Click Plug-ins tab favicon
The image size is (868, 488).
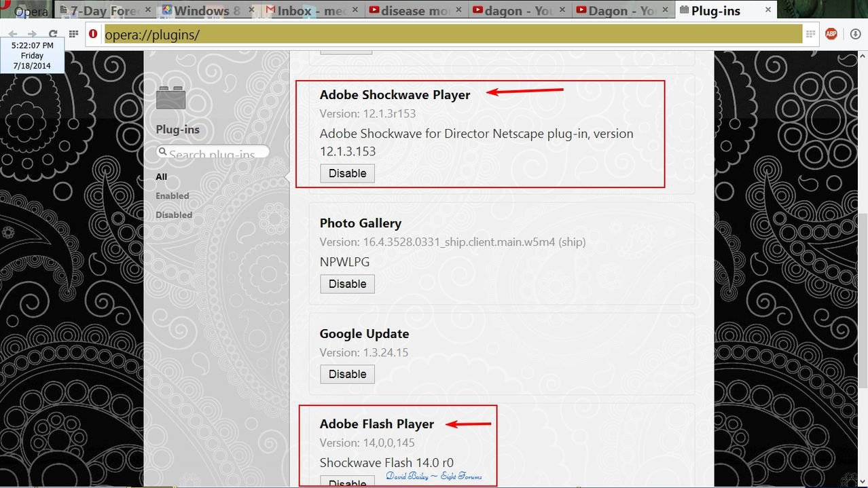684,10
